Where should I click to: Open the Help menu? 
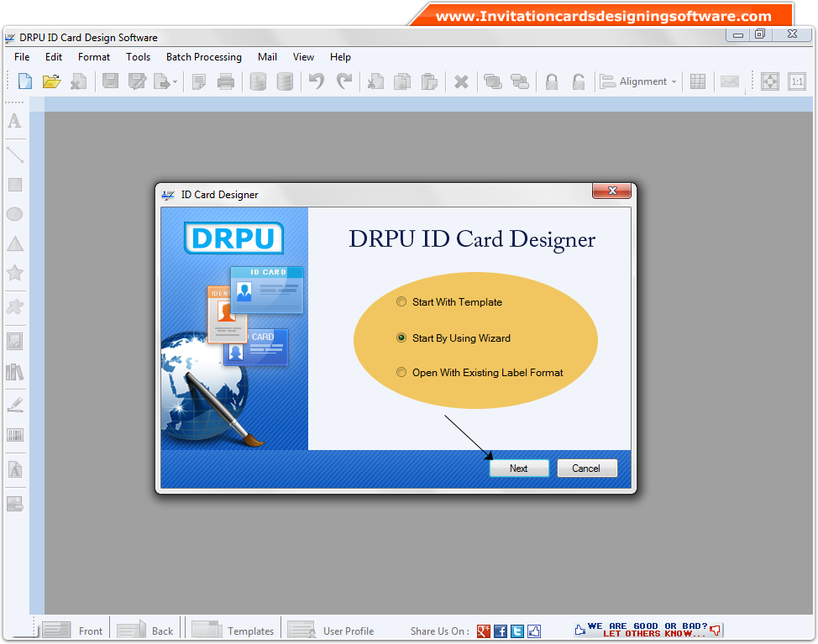pyautogui.click(x=340, y=57)
